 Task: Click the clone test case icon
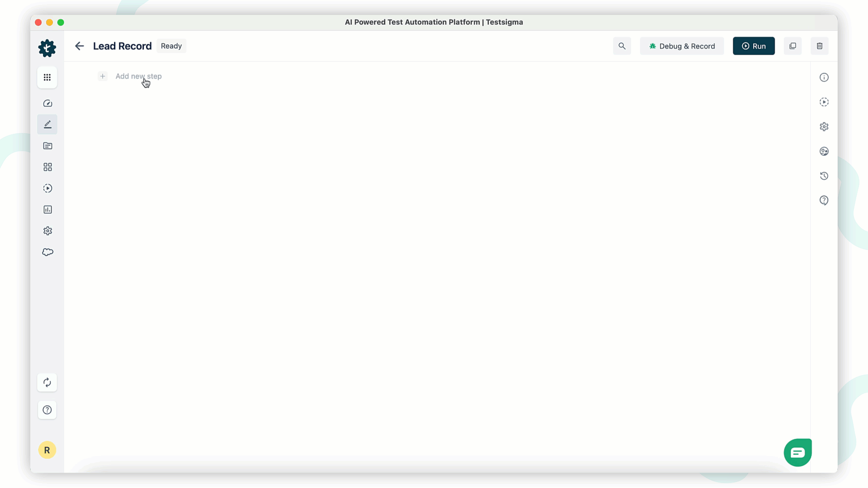pos(793,46)
